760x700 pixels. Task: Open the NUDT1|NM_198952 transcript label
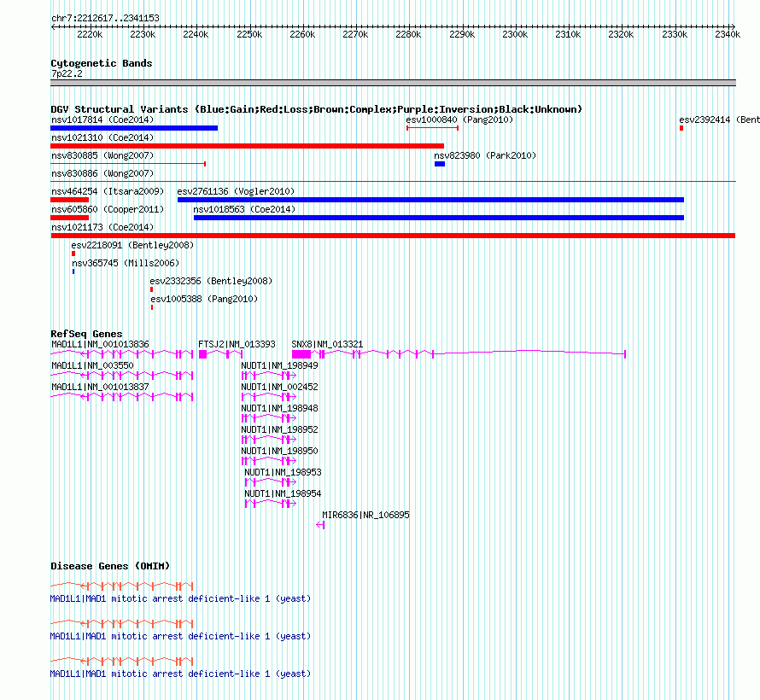280,429
